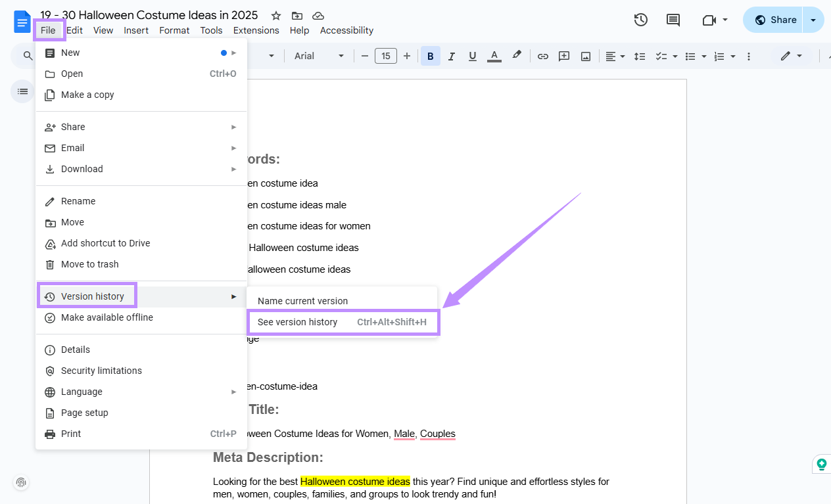Open the text color picker

pos(494,56)
